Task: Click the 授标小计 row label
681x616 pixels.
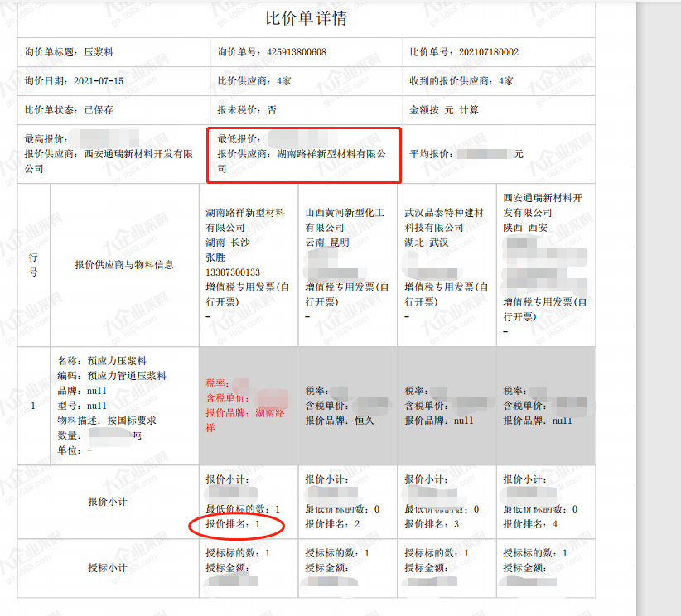Action: pos(108,568)
